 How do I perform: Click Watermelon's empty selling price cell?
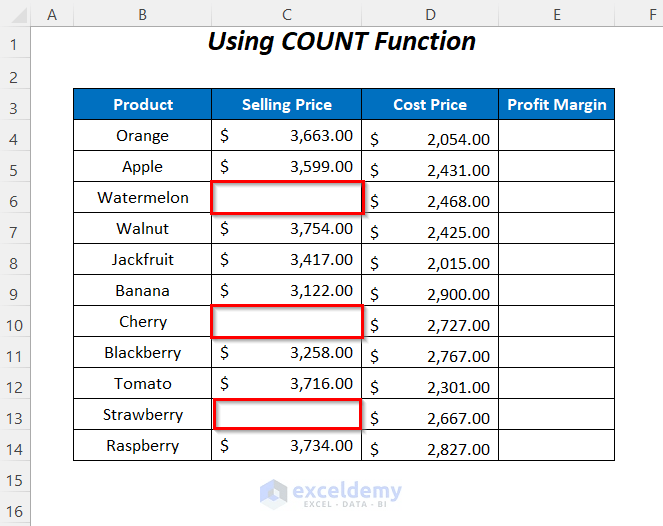click(287, 197)
